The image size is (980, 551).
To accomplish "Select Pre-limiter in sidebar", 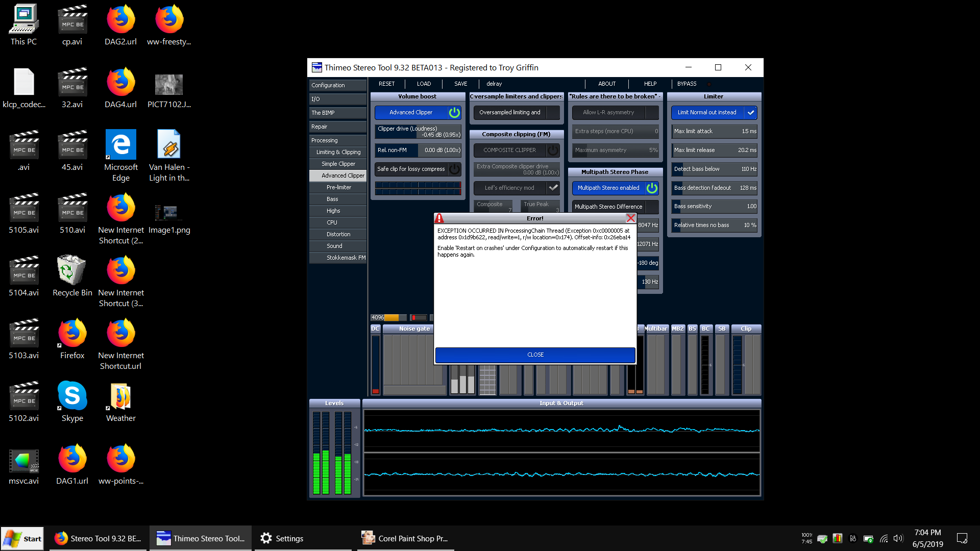I will [x=338, y=187].
